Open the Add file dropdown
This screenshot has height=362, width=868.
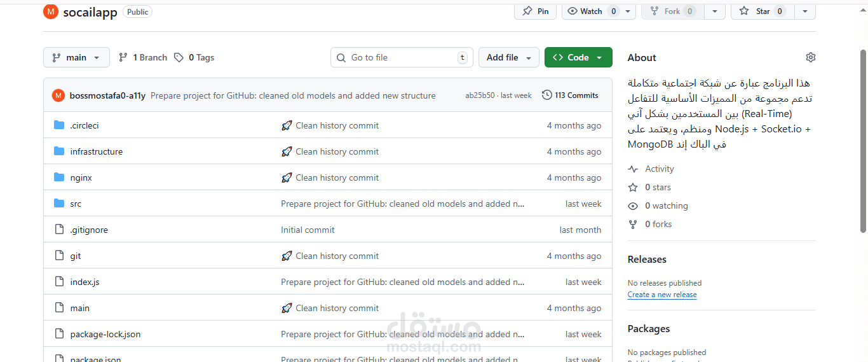(x=509, y=57)
